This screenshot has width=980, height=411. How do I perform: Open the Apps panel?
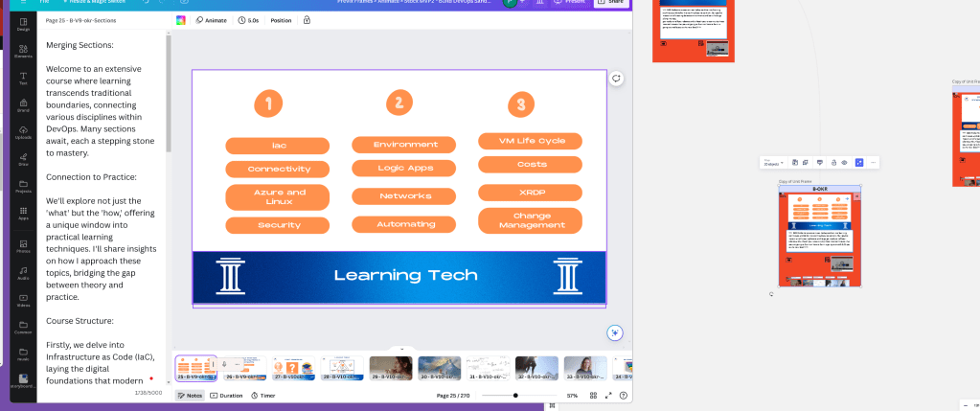coord(23,214)
